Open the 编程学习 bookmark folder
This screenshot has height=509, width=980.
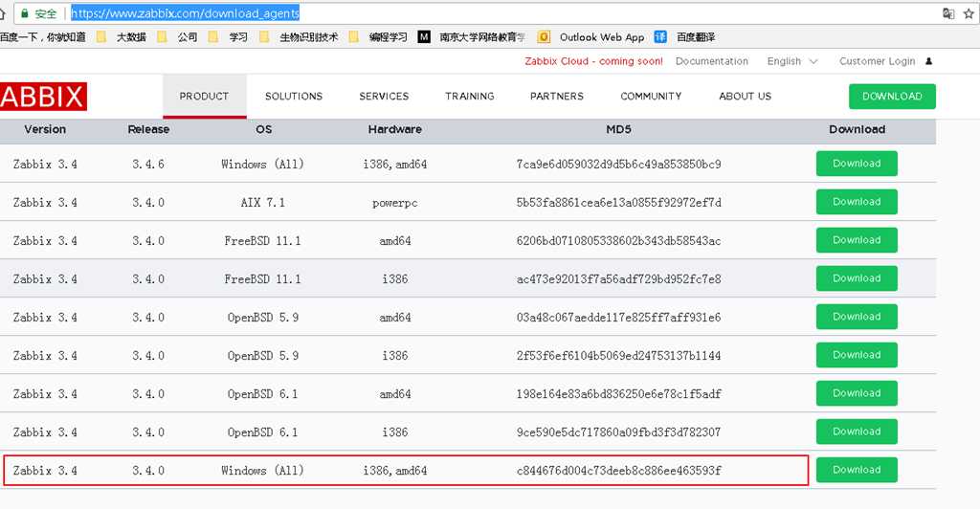coord(379,37)
